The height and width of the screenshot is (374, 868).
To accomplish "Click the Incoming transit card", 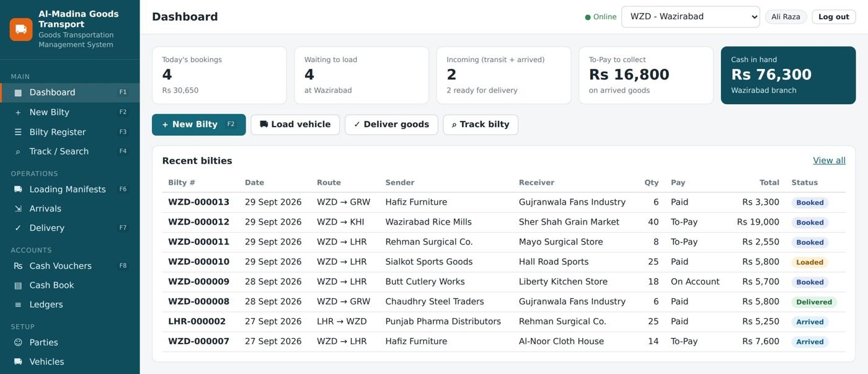I will pyautogui.click(x=504, y=75).
